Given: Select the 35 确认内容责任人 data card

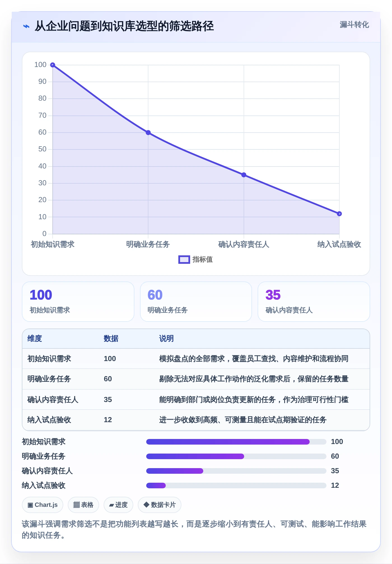Looking at the screenshot, I should (314, 302).
